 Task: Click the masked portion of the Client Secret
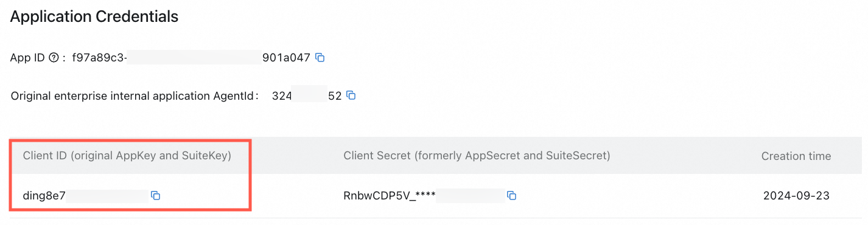471,196
